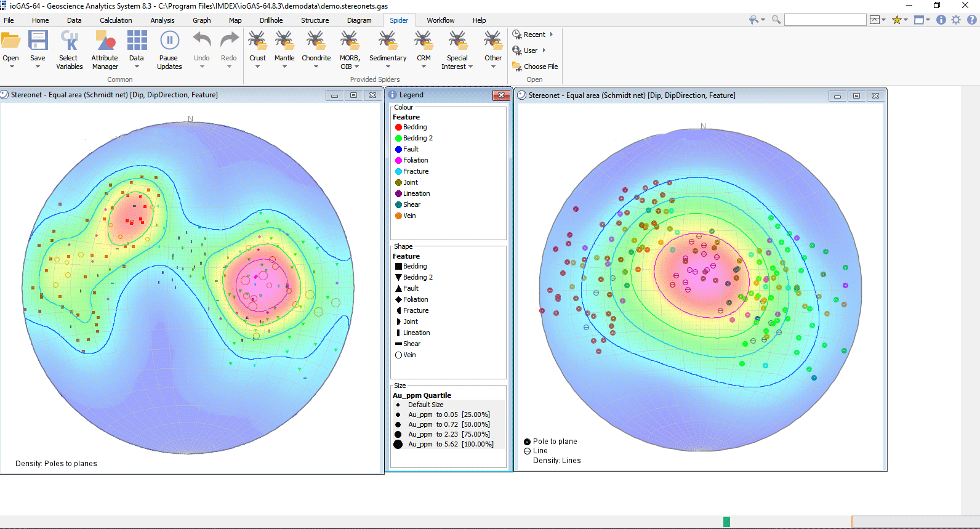Toggle the Vein shape legend entry
The image size is (980, 529).
pos(409,355)
